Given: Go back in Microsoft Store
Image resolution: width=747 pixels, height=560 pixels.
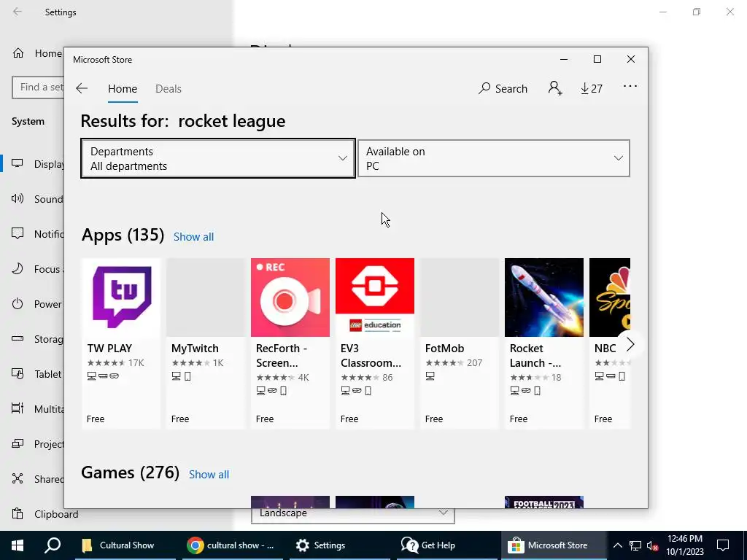Looking at the screenshot, I should pos(82,88).
